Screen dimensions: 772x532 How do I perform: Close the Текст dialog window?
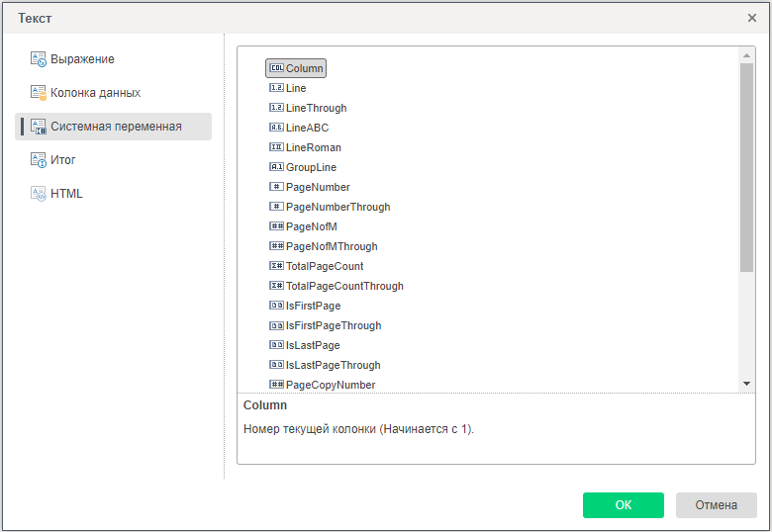pyautogui.click(x=752, y=18)
